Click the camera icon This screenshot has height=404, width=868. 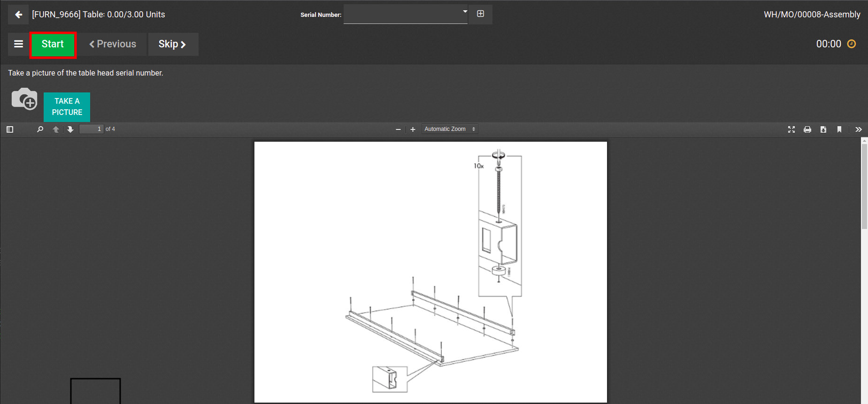24,99
